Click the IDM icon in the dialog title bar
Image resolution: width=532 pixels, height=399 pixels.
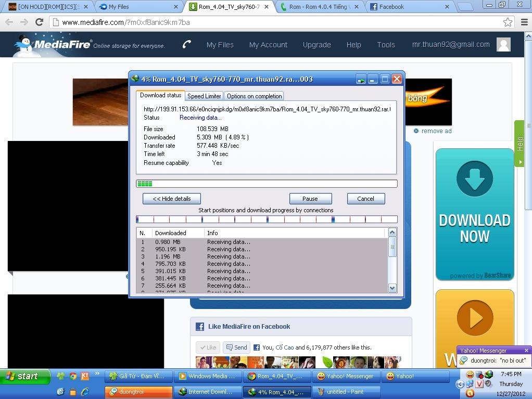click(135, 79)
